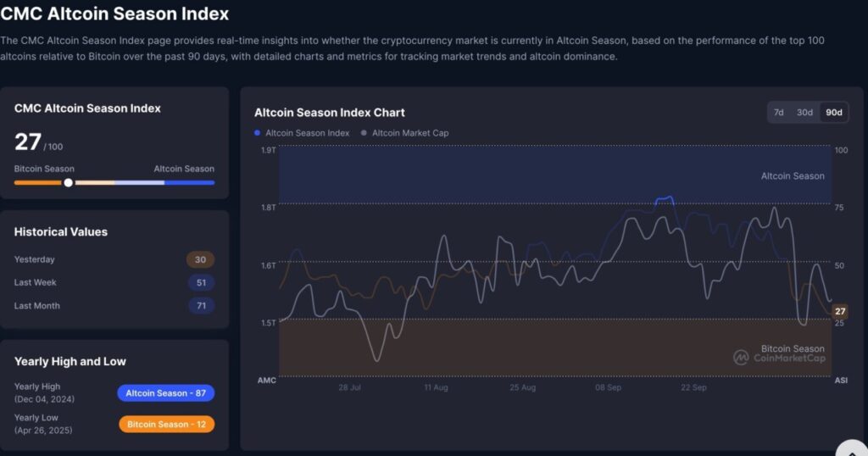The height and width of the screenshot is (456, 868).
Task: Switch chart range to 30d
Action: click(x=804, y=113)
